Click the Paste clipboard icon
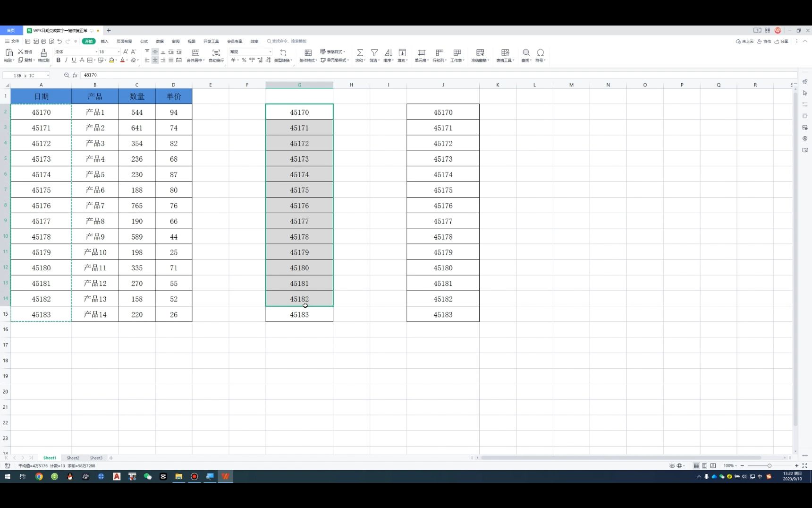812x508 pixels. [x=9, y=52]
